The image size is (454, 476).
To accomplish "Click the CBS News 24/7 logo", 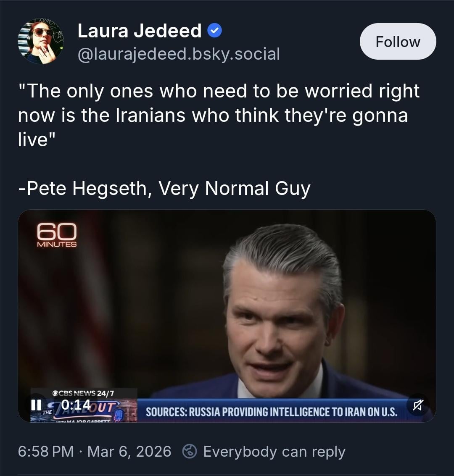I will (83, 393).
